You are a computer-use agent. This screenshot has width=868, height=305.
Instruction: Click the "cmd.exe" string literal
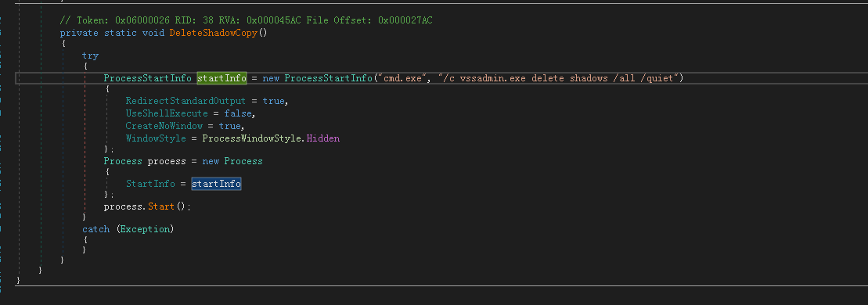402,78
